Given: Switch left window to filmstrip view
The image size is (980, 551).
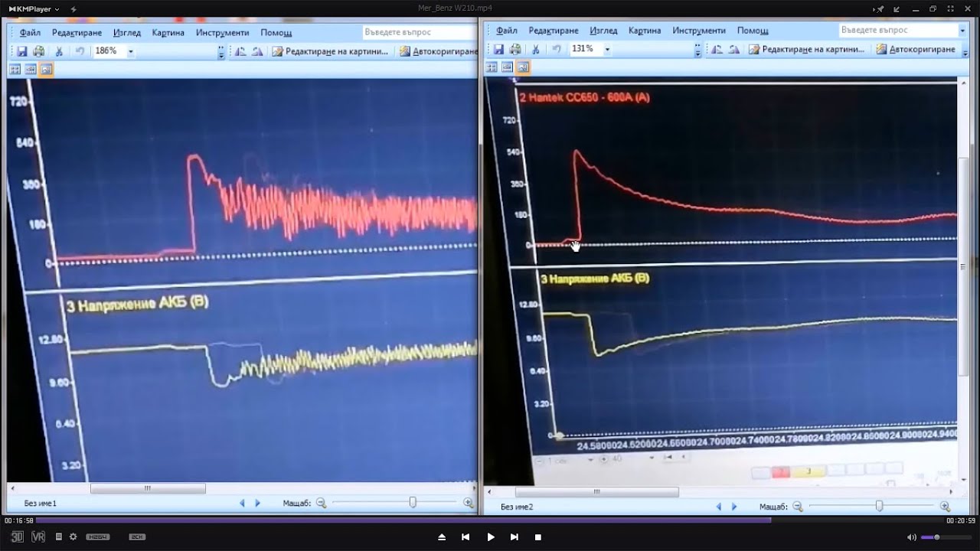Looking at the screenshot, I should (31, 69).
